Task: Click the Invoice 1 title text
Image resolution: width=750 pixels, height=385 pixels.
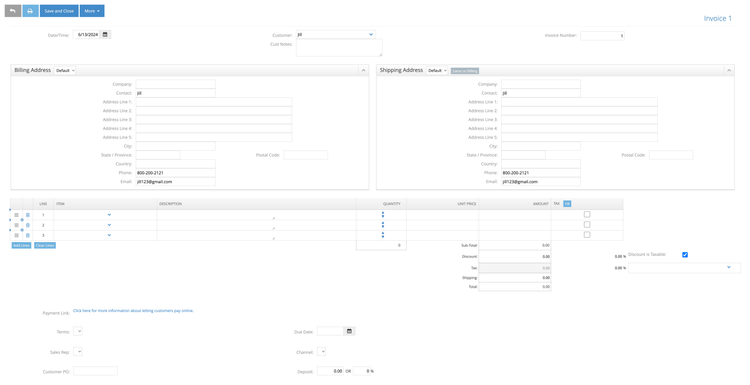Action: [x=717, y=18]
